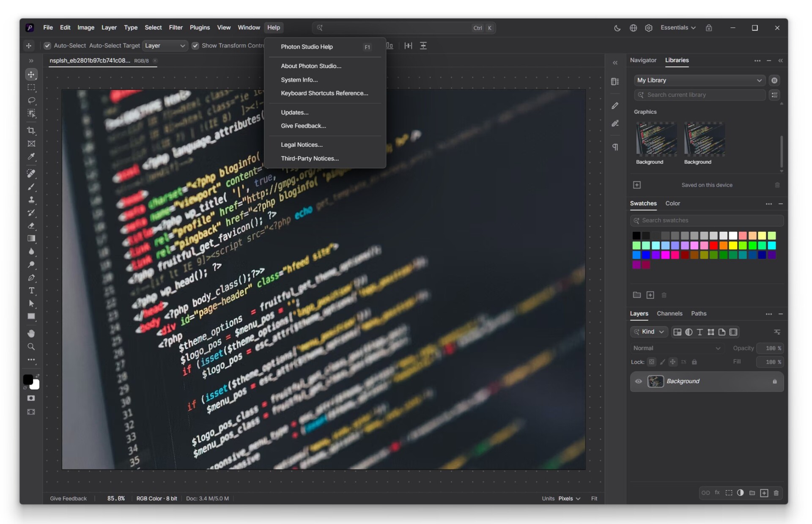The height and width of the screenshot is (524, 812).
Task: Open settings gear in title bar
Action: pos(649,28)
